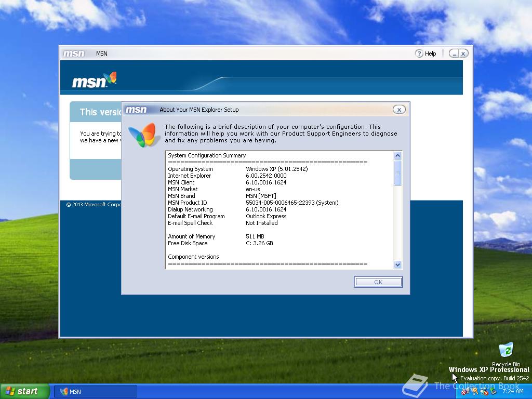Click the scroll up arrow of the configuration summary
The width and height of the screenshot is (532, 399).
(x=397, y=156)
